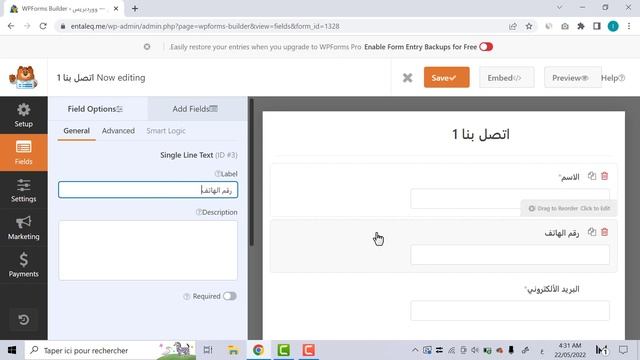Open the Payments dollar section
640x360 pixels.
[24, 265]
